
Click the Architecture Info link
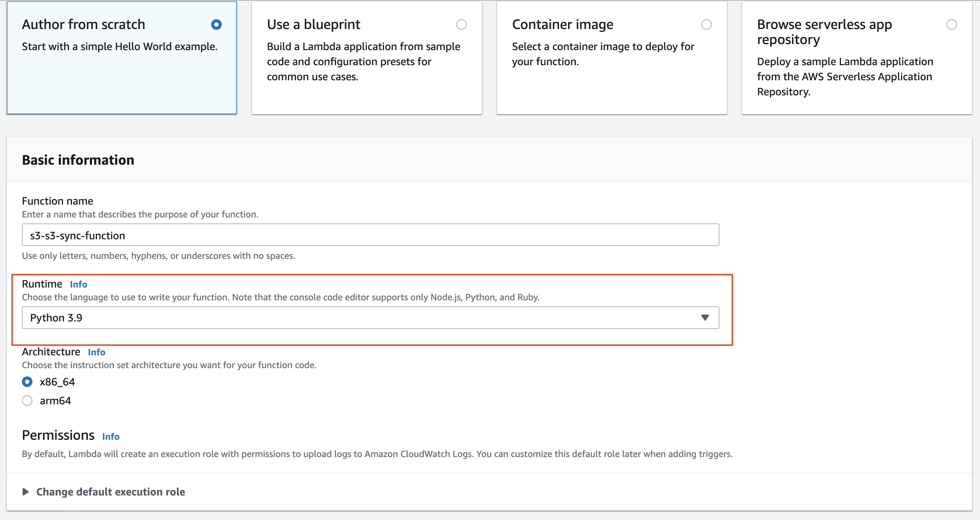point(96,352)
